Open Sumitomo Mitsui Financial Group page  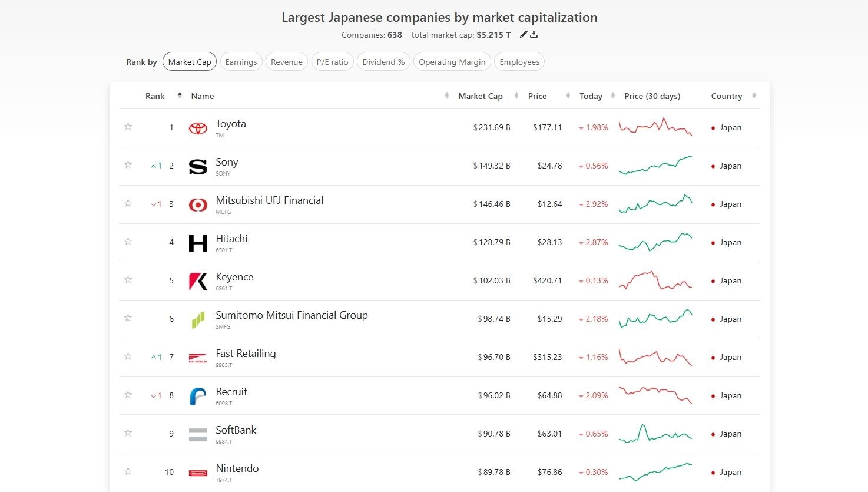291,315
